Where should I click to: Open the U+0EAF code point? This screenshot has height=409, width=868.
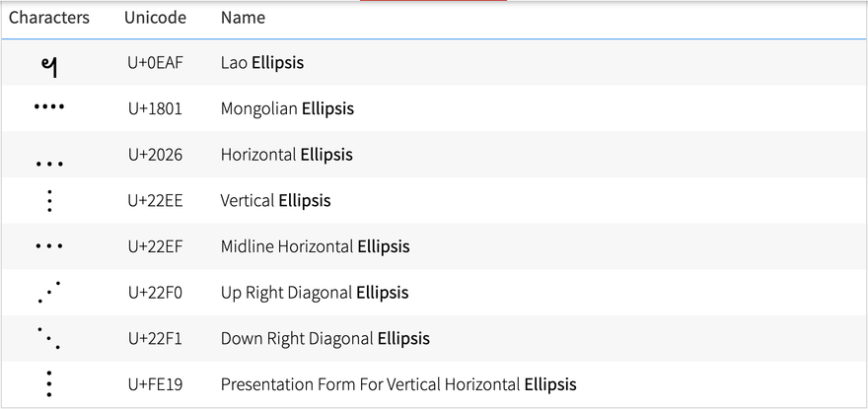[x=155, y=62]
